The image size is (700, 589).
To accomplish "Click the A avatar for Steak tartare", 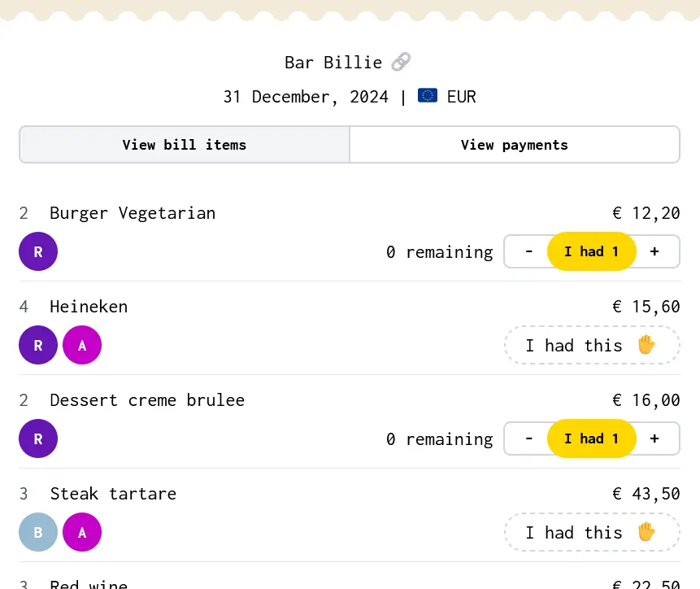I will tap(82, 532).
